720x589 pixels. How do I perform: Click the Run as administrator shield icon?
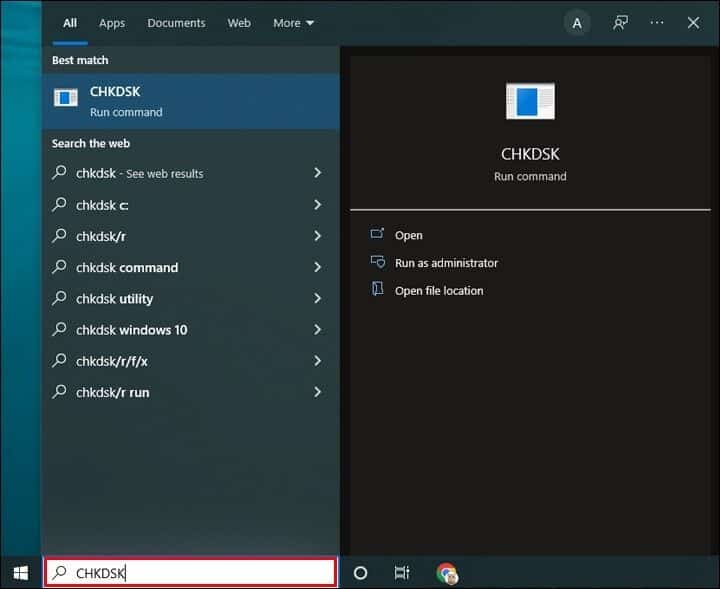click(378, 262)
